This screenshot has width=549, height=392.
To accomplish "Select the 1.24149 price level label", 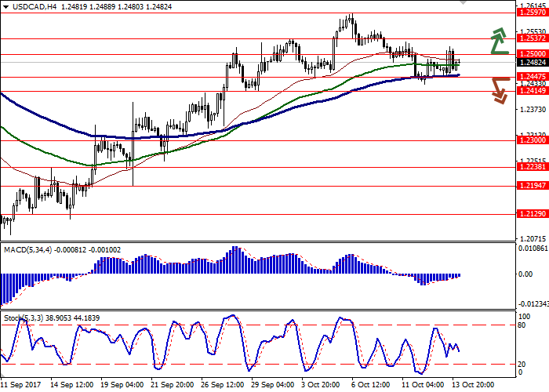I will click(x=533, y=91).
